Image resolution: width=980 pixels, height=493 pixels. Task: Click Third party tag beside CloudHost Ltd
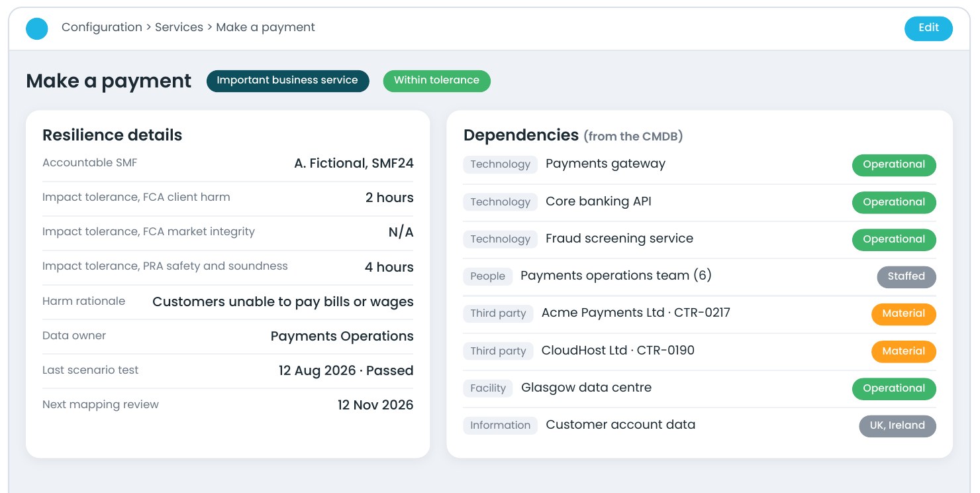pyautogui.click(x=498, y=352)
